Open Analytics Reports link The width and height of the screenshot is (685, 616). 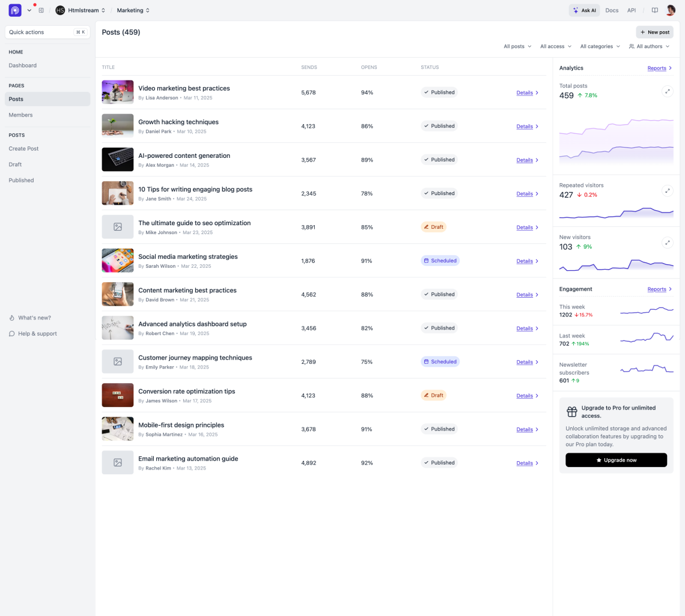(659, 68)
